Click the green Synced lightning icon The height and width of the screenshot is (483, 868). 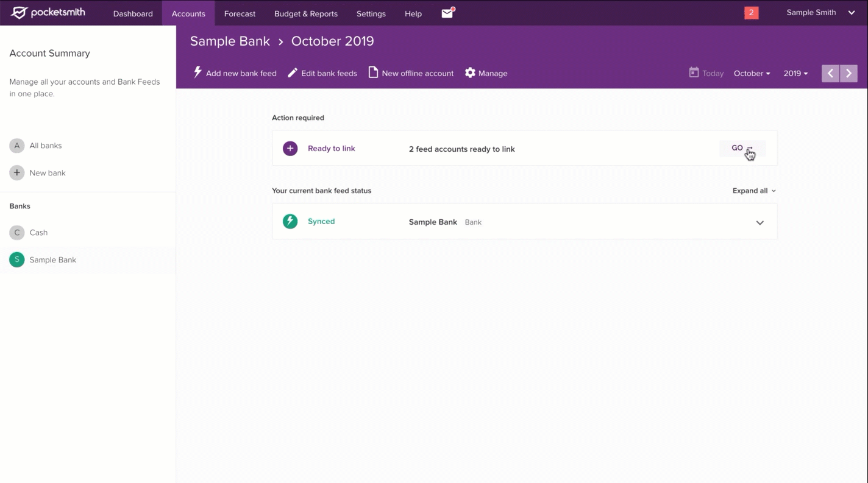coord(290,222)
